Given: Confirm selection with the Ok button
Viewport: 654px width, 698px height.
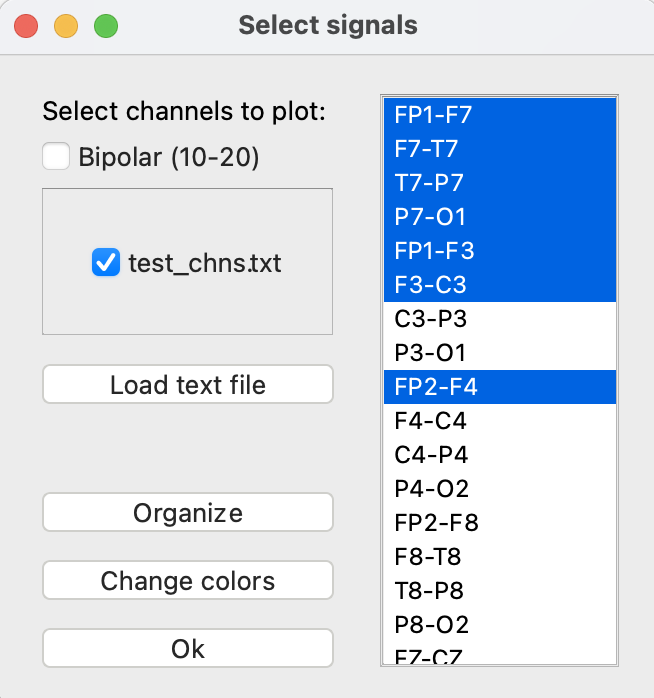Looking at the screenshot, I should [188, 649].
